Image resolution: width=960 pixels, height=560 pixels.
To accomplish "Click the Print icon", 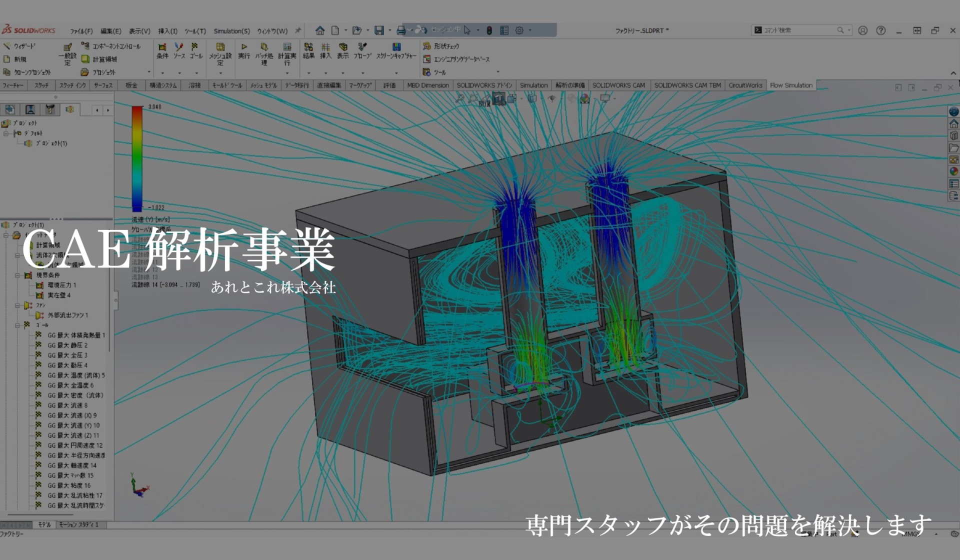I will (401, 30).
